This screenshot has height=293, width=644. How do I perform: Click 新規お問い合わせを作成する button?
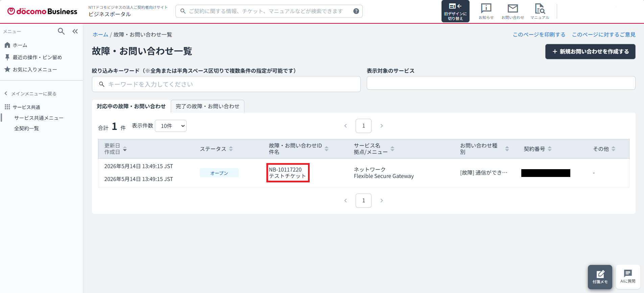(x=590, y=51)
